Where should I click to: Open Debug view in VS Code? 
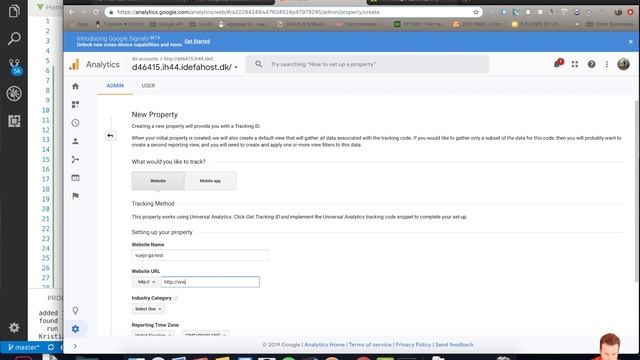(x=14, y=93)
